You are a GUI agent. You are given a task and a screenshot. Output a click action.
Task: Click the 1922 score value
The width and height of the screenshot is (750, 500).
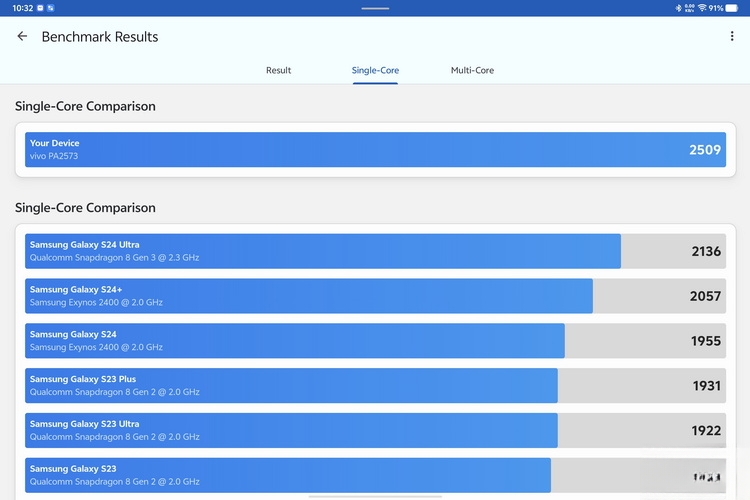(x=706, y=431)
